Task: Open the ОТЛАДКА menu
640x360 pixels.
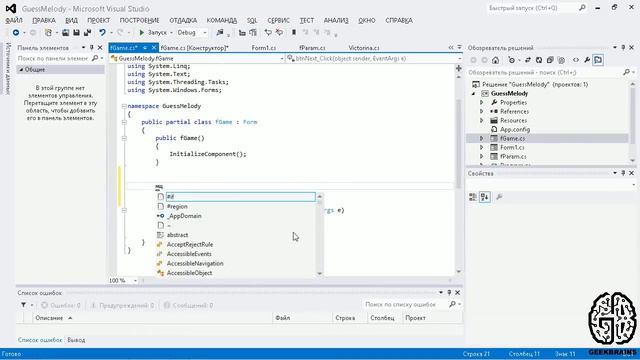Action: [183, 20]
